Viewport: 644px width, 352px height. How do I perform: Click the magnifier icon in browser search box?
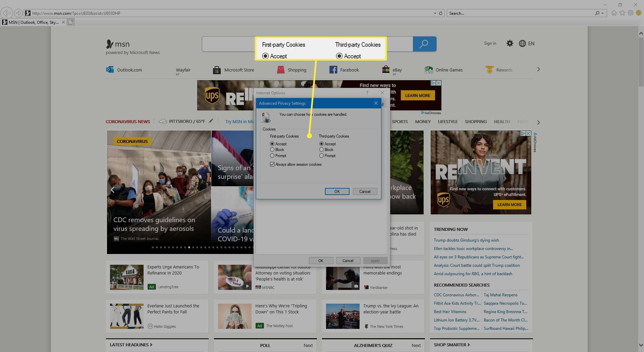coord(597,13)
